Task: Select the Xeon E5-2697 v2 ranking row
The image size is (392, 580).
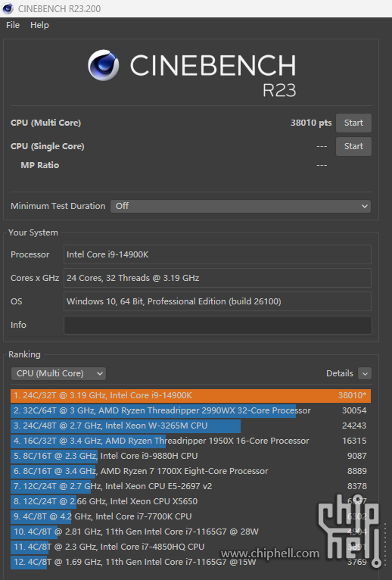Action: point(191,486)
